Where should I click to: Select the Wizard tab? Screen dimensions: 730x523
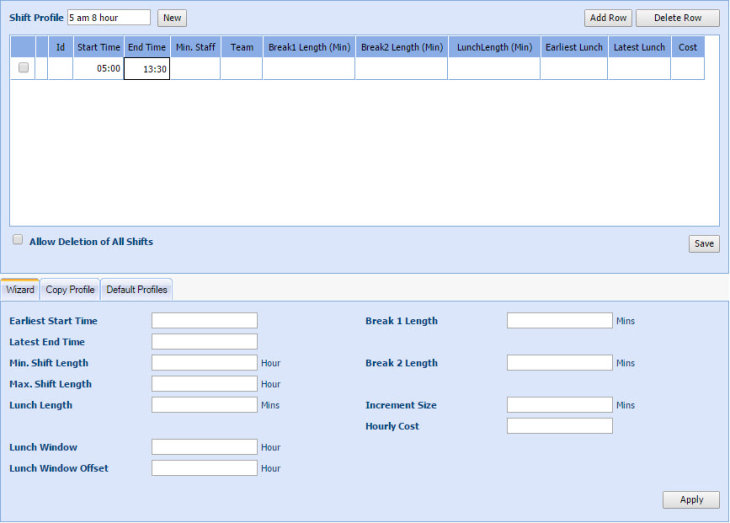tap(20, 290)
